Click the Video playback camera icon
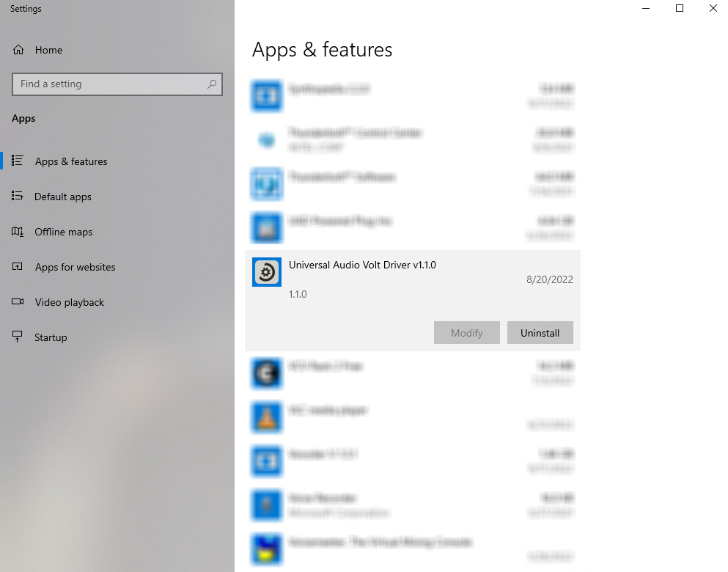Screen dimensions: 728x572 16,302
